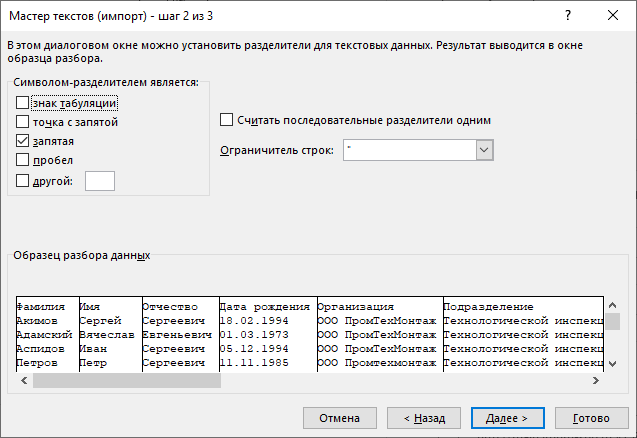Tick the 'другой' custom delimiter checkbox
This screenshot has width=637, height=438.
[23, 180]
